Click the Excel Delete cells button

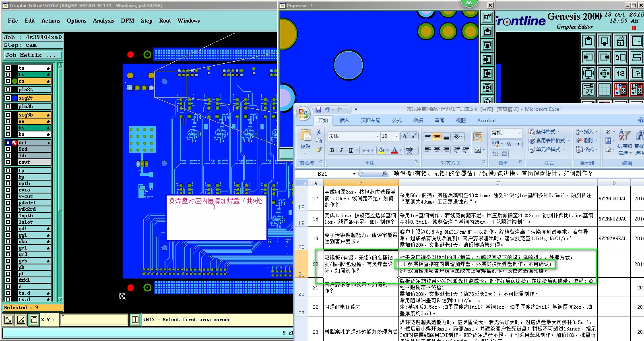pos(586,141)
